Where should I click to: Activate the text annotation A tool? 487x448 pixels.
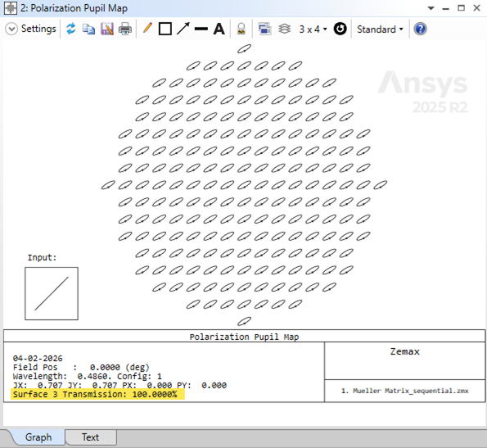coord(219,29)
